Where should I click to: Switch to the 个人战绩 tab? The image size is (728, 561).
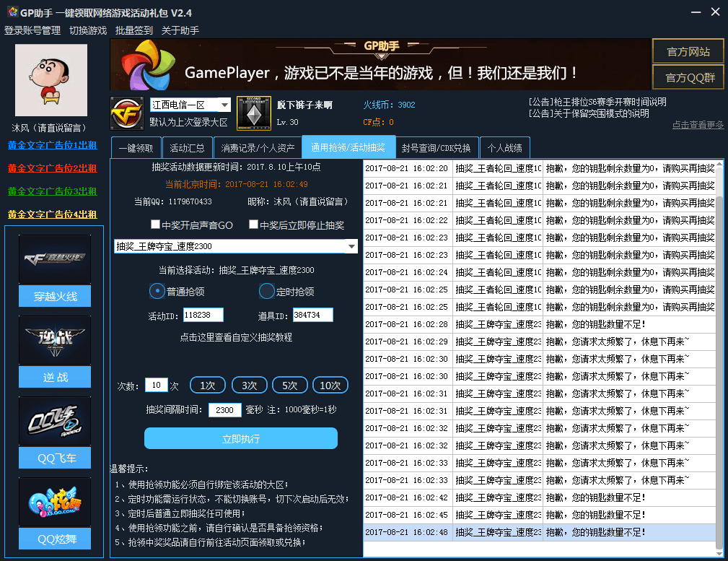(x=504, y=148)
